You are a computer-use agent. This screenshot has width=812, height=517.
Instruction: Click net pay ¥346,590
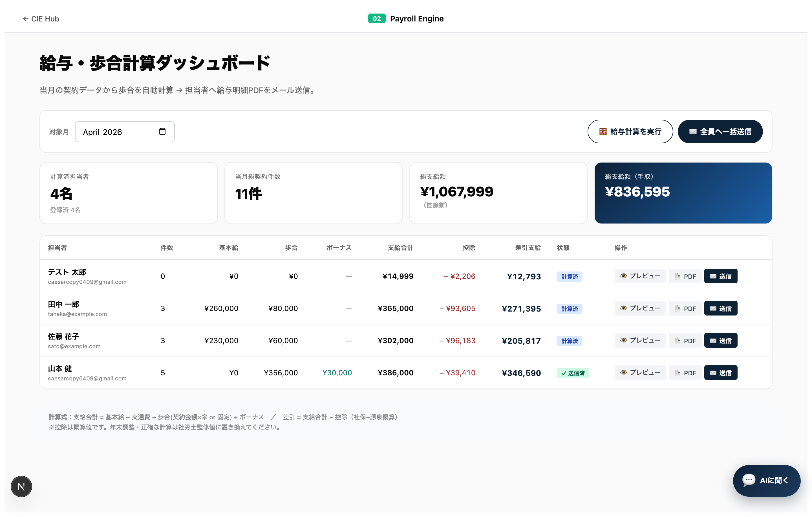click(x=521, y=373)
